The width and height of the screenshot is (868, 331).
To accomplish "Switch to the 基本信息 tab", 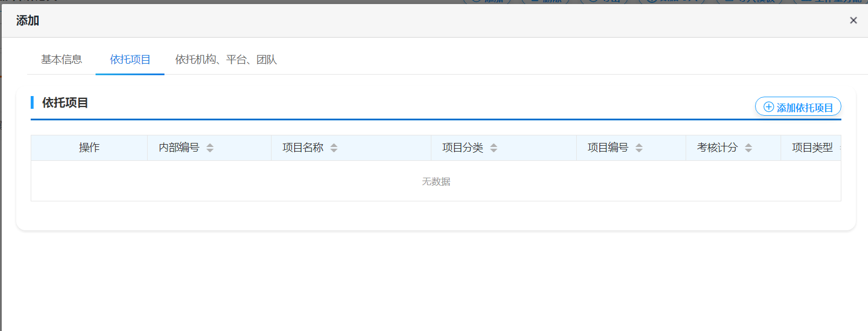I will (61, 60).
